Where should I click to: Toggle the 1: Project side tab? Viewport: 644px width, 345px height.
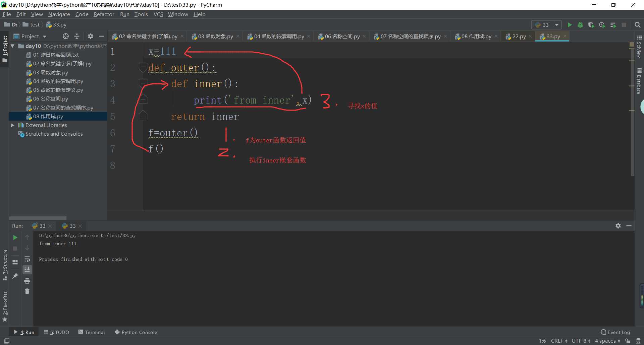coord(5,49)
